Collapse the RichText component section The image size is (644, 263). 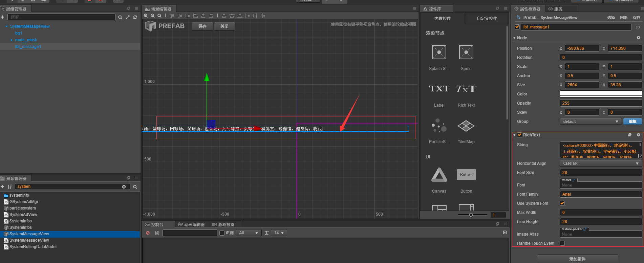[x=514, y=135]
